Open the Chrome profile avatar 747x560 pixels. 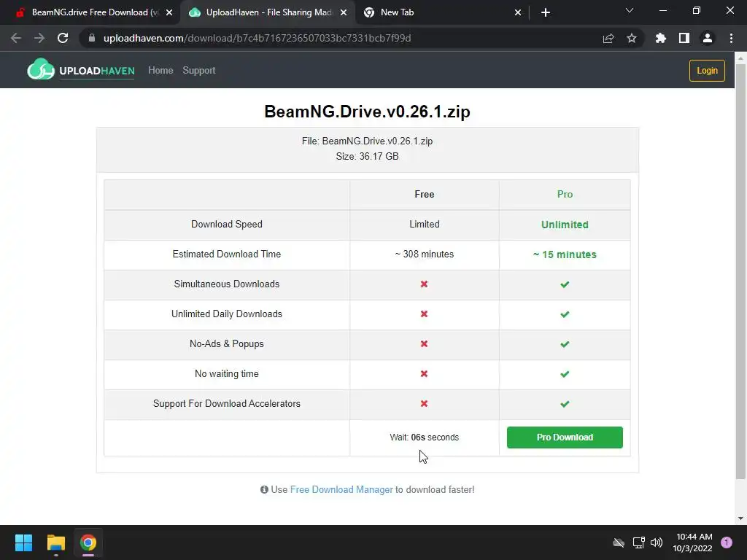tap(708, 38)
